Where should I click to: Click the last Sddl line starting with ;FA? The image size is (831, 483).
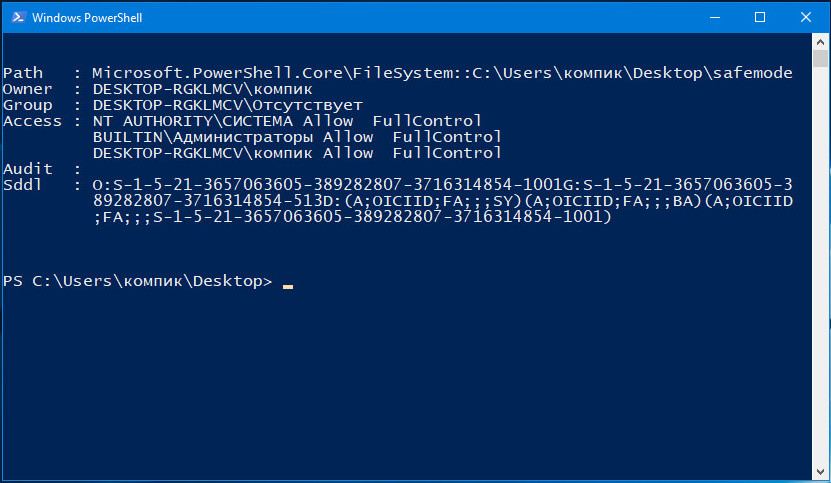(352, 217)
